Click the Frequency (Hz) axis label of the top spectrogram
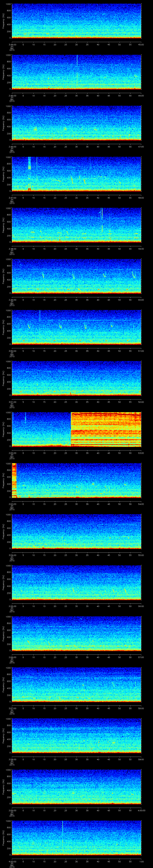The height and width of the screenshot is (868, 153). (x=3, y=21)
